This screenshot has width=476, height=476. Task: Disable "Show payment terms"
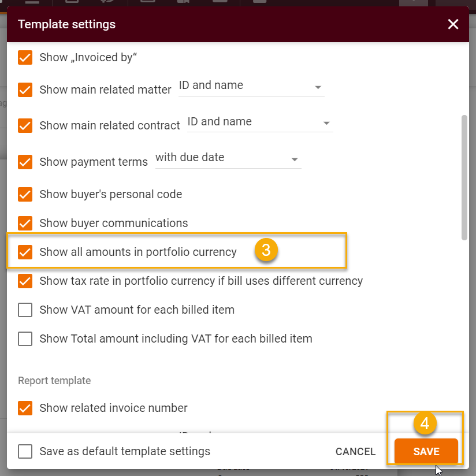[x=25, y=162]
